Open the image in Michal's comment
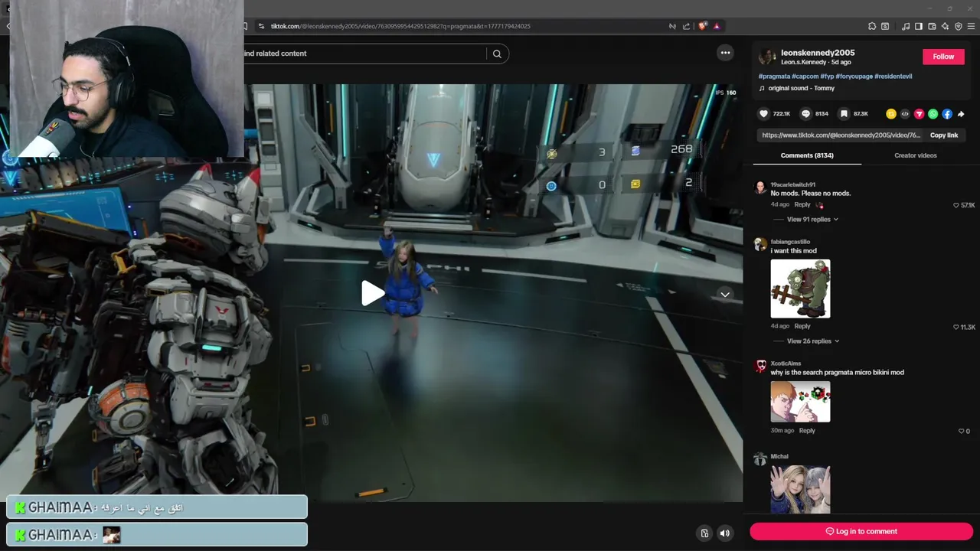Screen dimensions: 980x551 click(800, 489)
